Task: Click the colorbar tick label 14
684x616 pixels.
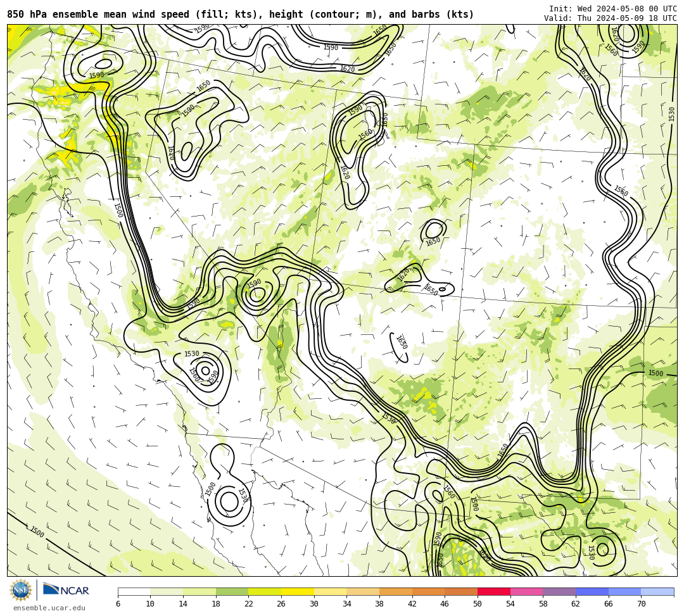Action: (183, 604)
